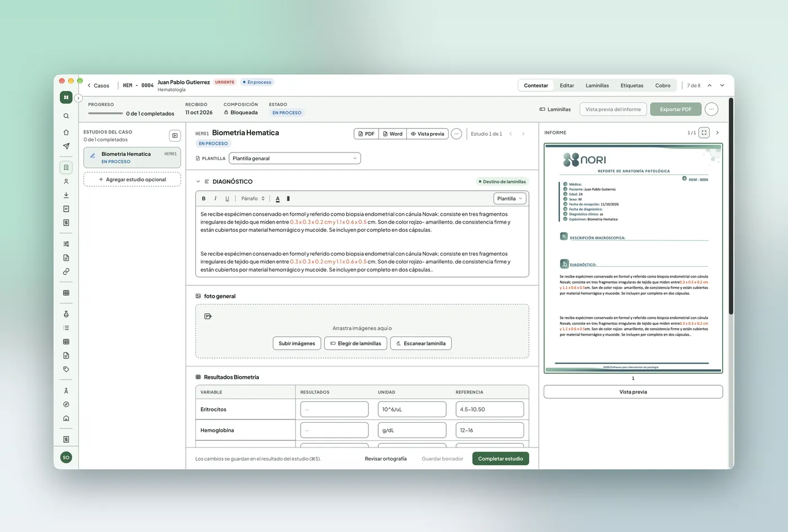Open the paper plane send icon
The height and width of the screenshot is (532, 788).
(x=66, y=146)
